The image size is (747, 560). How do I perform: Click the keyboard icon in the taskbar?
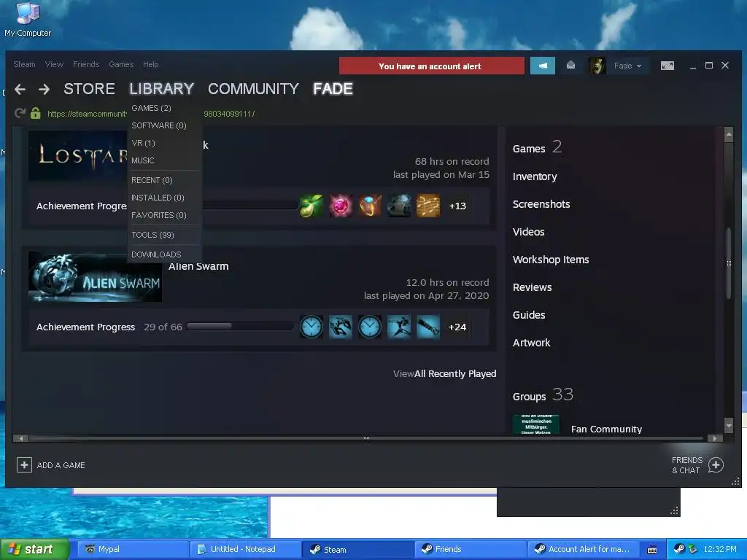pos(651,550)
